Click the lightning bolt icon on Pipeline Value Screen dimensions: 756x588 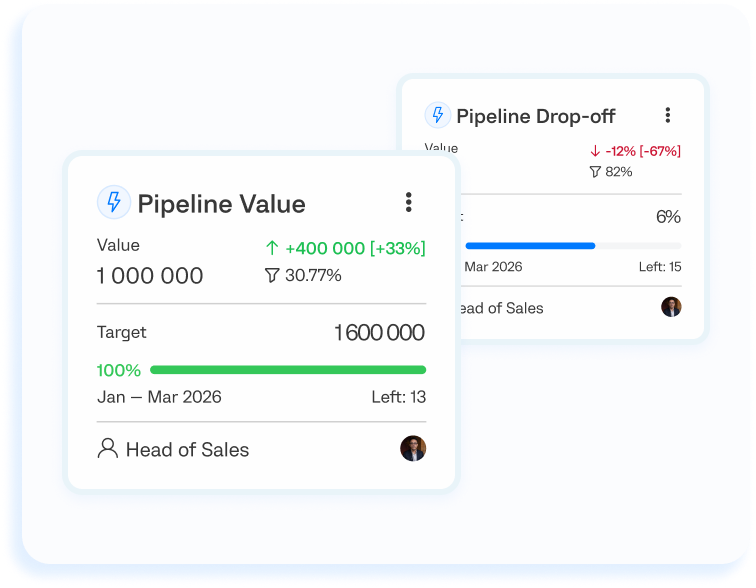[x=114, y=202]
